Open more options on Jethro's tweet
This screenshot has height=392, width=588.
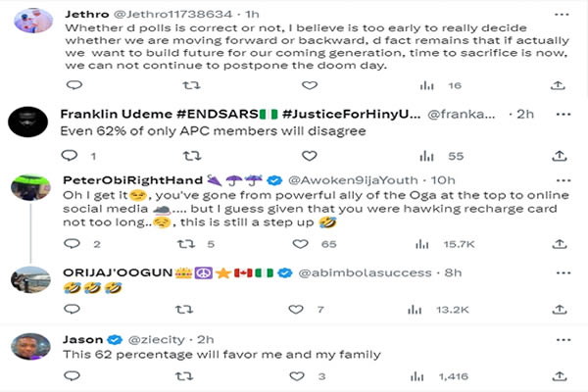[562, 15]
